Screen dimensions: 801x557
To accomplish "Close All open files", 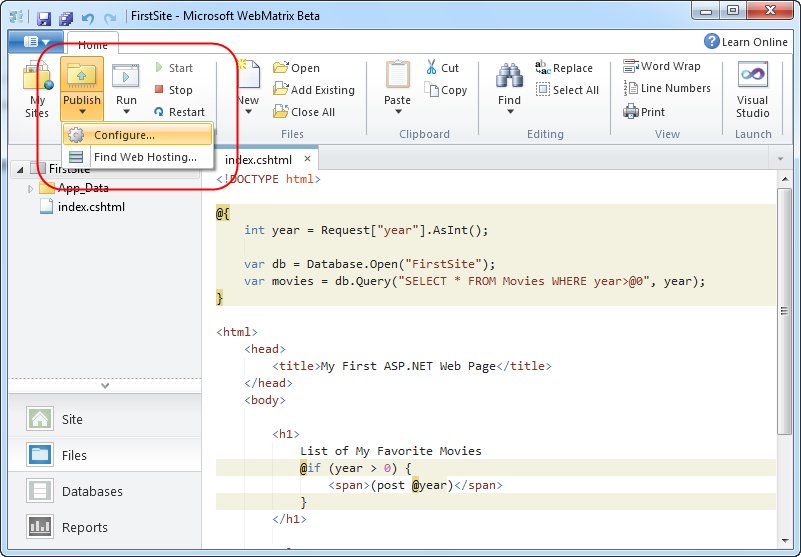I will (304, 112).
